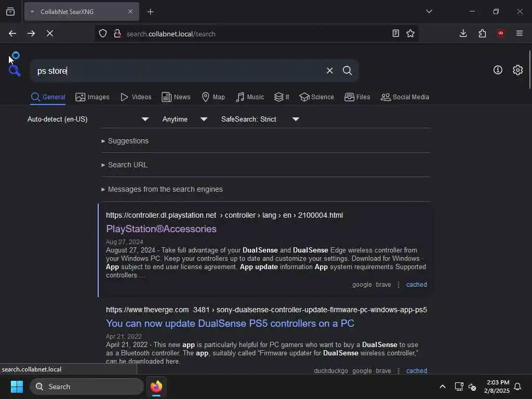Open the About info icon
The image size is (532, 399).
pyautogui.click(x=497, y=70)
